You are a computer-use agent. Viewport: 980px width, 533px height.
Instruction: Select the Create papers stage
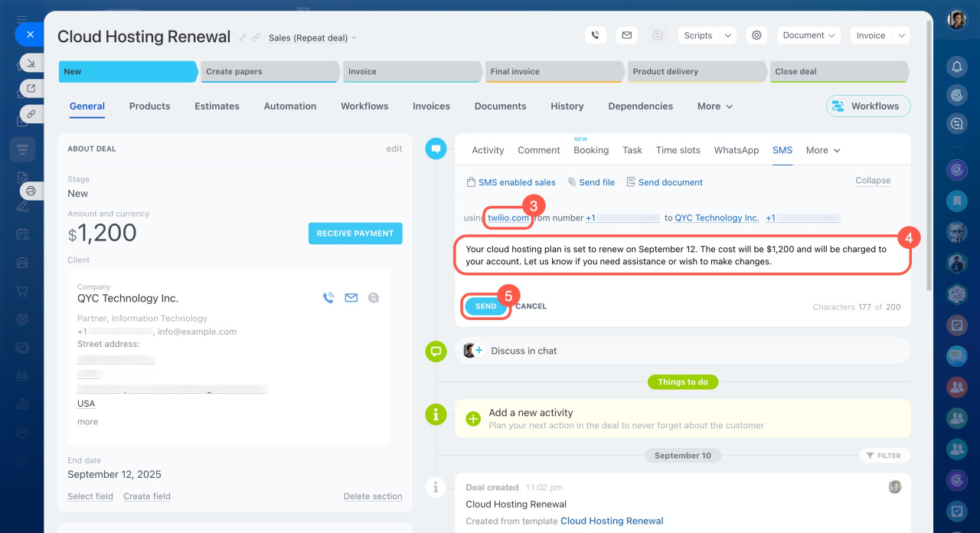269,71
